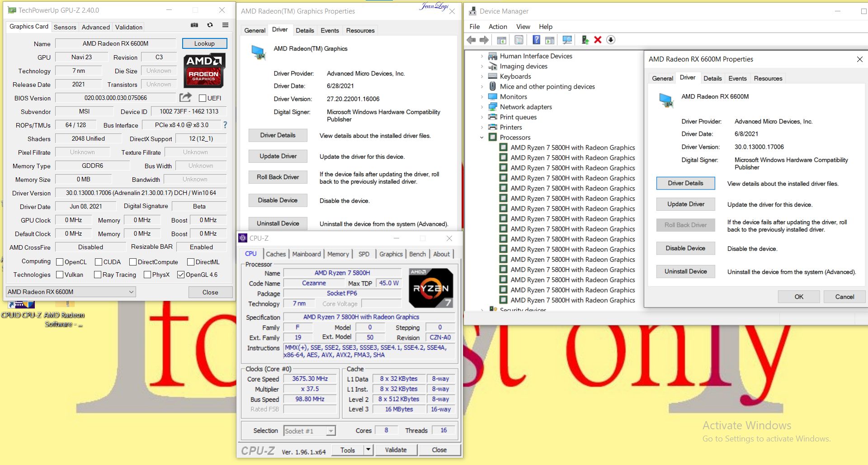Click the down-arrow disable device icon

tap(611, 40)
